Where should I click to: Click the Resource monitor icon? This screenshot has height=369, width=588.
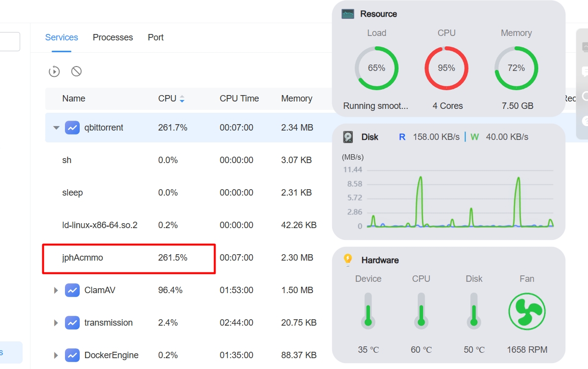tap(347, 14)
